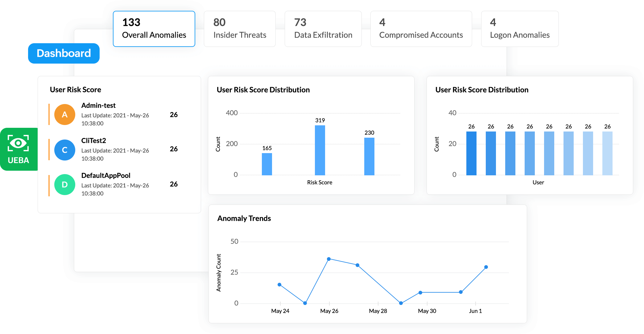
Task: Click the orange Admin-test avatar icon
Action: tap(65, 115)
